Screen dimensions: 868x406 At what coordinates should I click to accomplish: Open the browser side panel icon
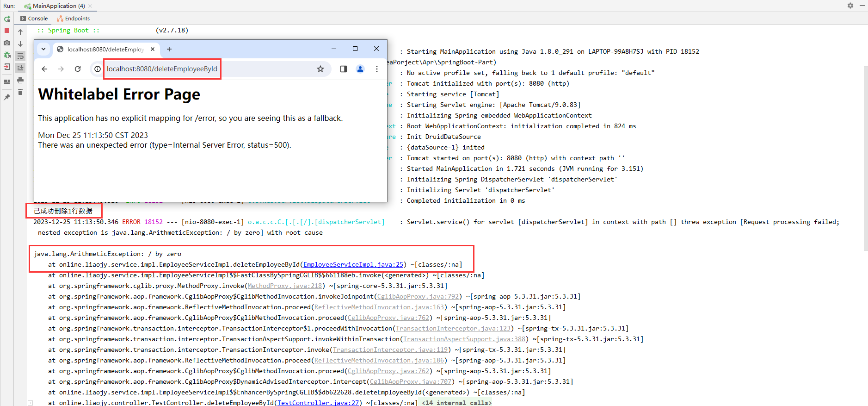pos(344,69)
